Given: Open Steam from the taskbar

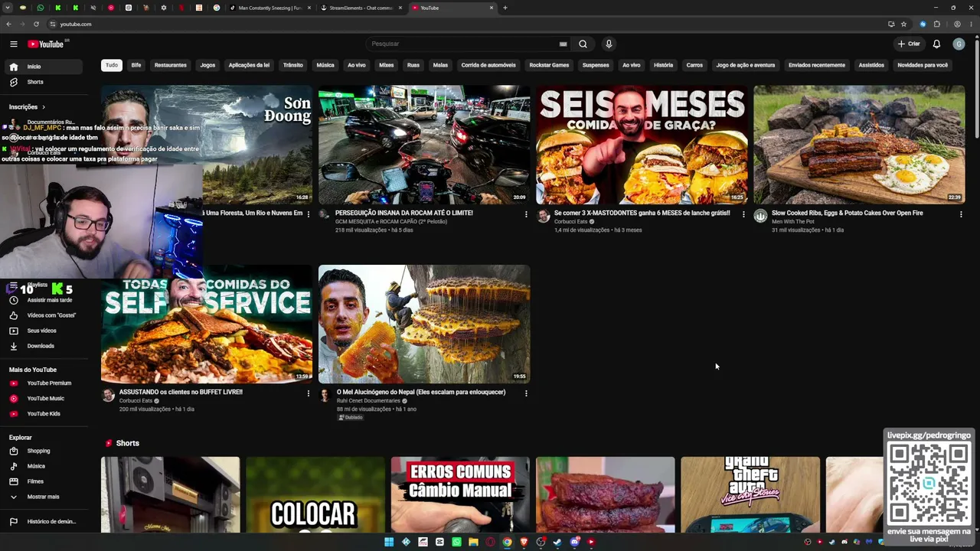Looking at the screenshot, I should (557, 542).
